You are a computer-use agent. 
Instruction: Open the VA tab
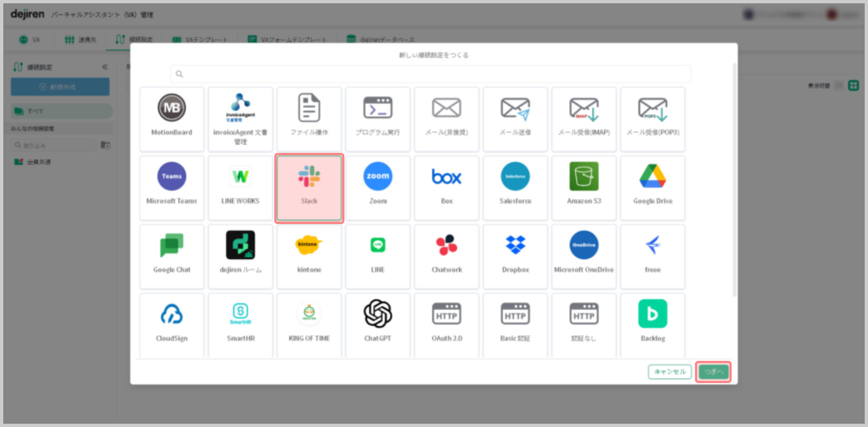pyautogui.click(x=30, y=40)
